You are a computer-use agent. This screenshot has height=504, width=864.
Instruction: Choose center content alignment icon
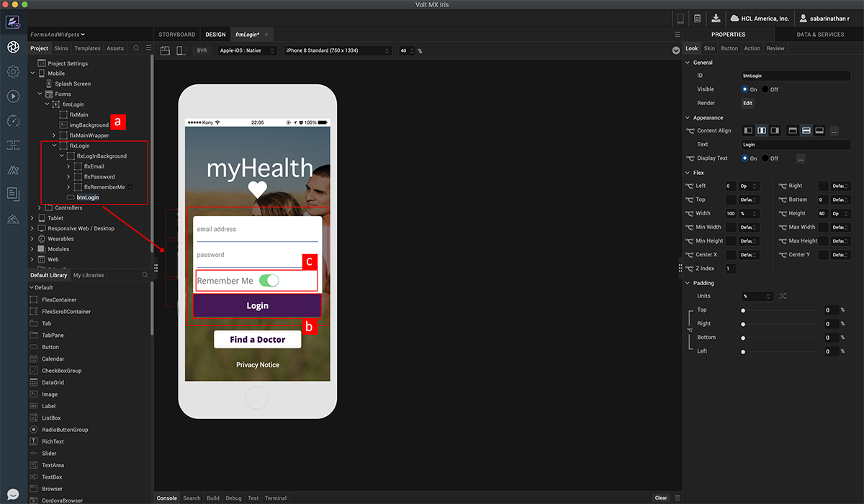pyautogui.click(x=761, y=130)
